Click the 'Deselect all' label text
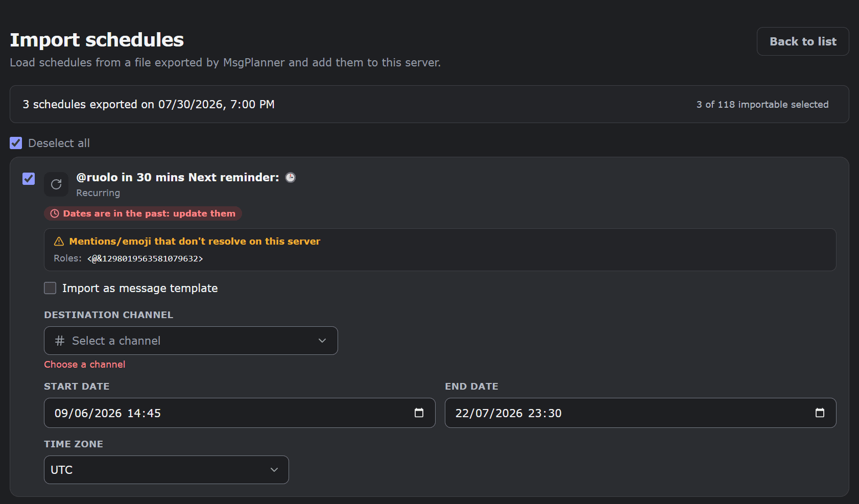The image size is (859, 504). (59, 143)
